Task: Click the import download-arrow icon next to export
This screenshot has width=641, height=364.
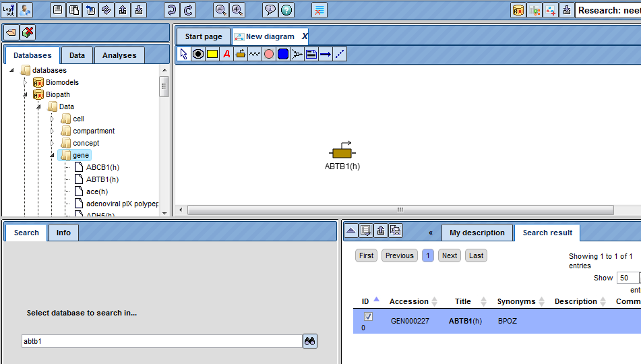Action: 139,10
